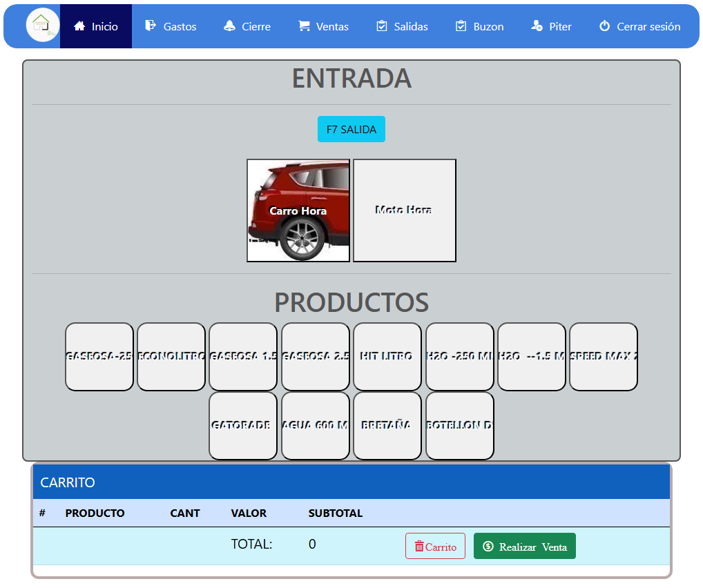Open the Cierre bell menu item

click(247, 26)
